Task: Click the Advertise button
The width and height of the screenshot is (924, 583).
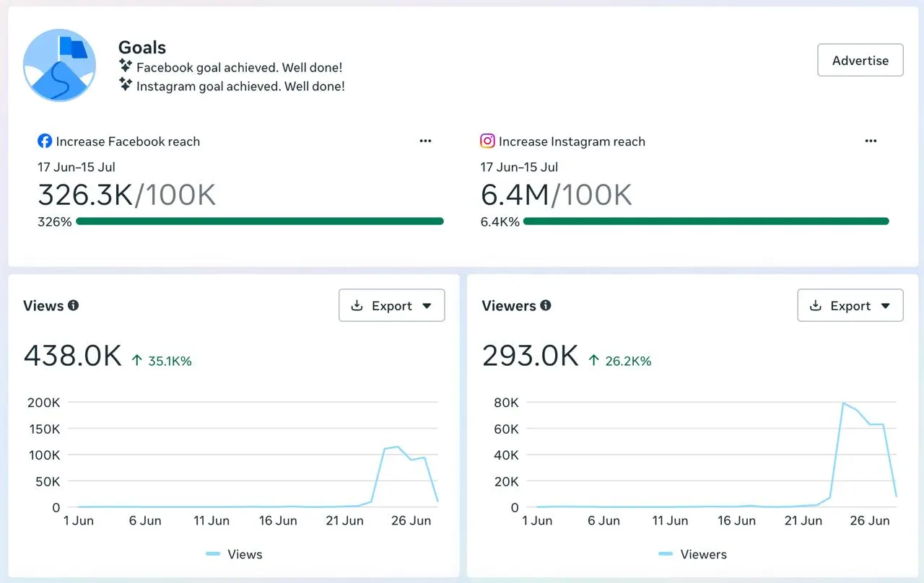Action: point(860,61)
